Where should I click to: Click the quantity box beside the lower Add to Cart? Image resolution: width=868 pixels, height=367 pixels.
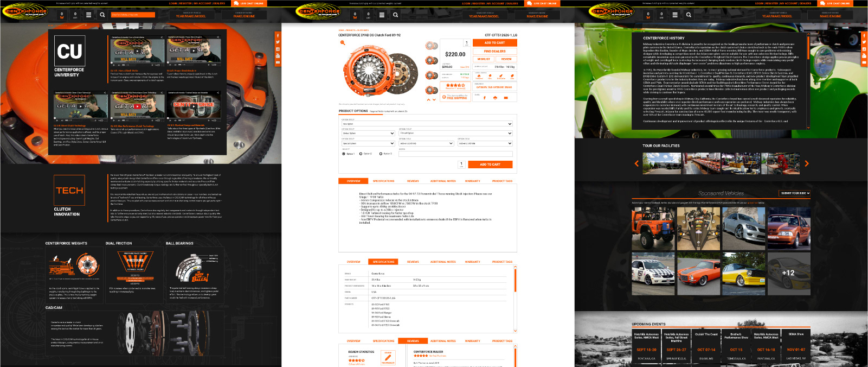coord(461,164)
